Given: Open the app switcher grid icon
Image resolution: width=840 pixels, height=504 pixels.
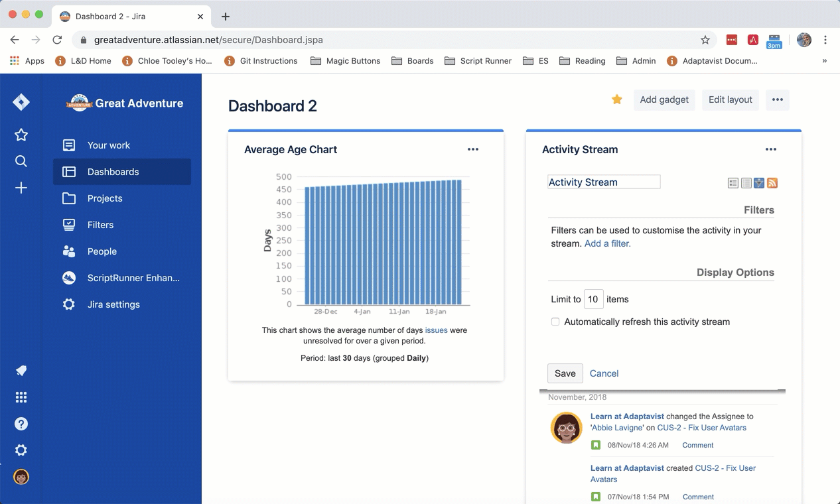Looking at the screenshot, I should (x=21, y=397).
